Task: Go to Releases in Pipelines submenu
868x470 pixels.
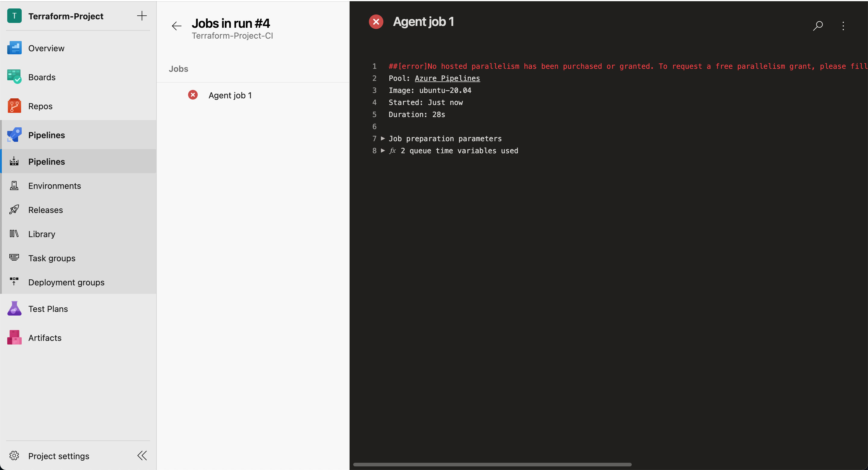Action: (46, 210)
